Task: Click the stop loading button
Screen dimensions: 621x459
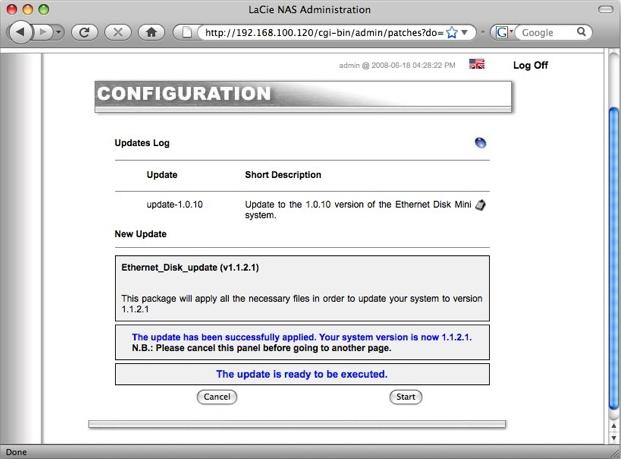Action: pyautogui.click(x=117, y=32)
